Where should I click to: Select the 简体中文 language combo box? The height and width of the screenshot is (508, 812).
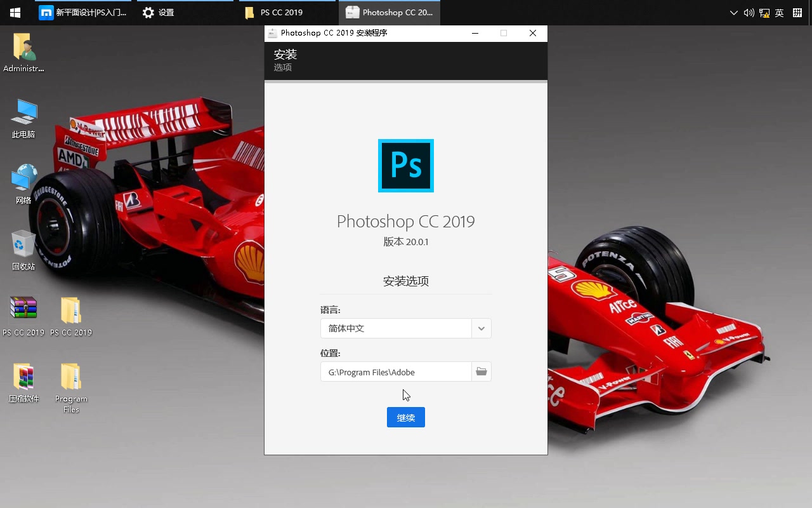pyautogui.click(x=406, y=328)
